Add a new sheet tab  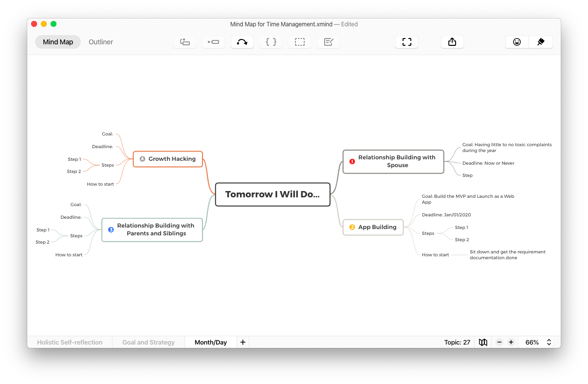(x=243, y=342)
